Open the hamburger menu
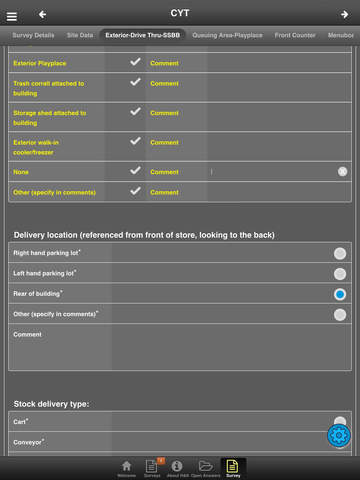Viewport: 360px width, 480px height. point(12,16)
